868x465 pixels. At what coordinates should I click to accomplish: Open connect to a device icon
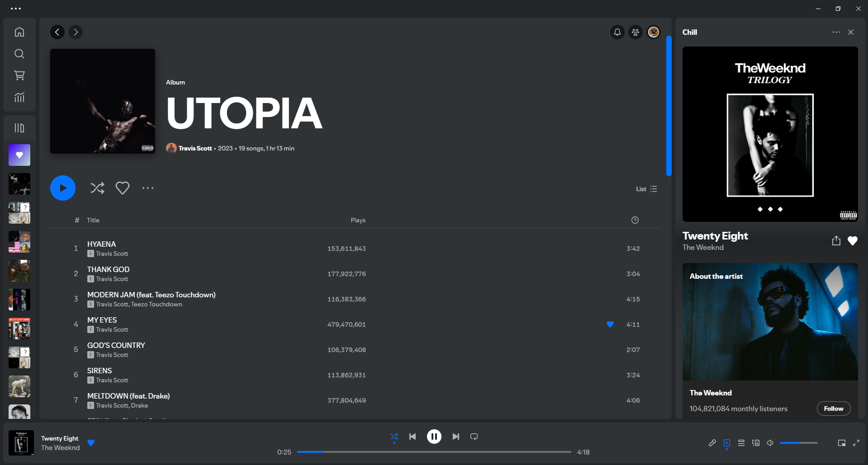click(x=756, y=443)
